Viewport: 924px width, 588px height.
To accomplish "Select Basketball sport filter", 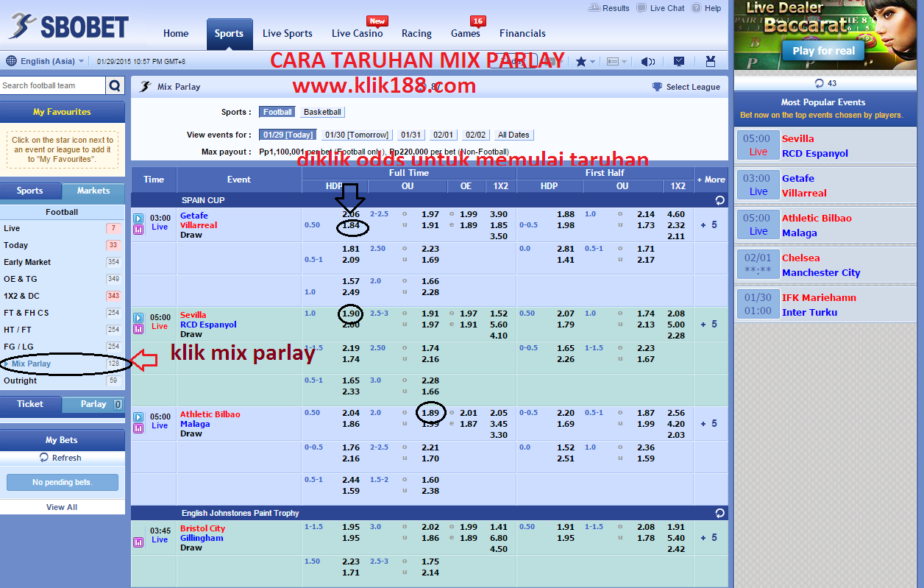I will pos(322,113).
